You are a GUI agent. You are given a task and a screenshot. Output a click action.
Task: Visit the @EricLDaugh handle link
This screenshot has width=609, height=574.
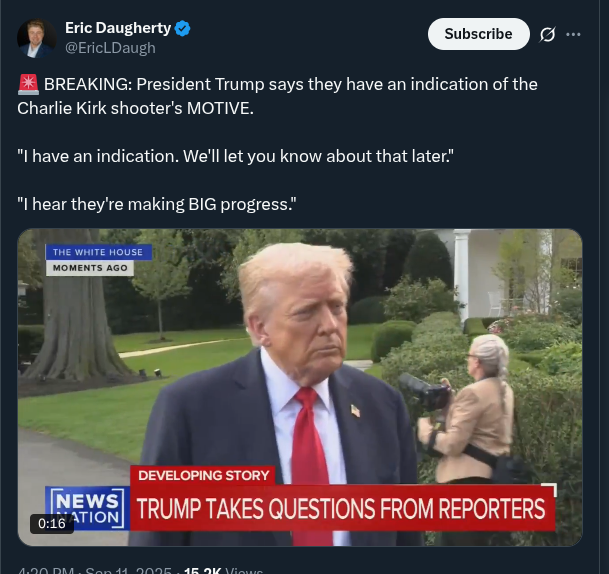tap(110, 48)
